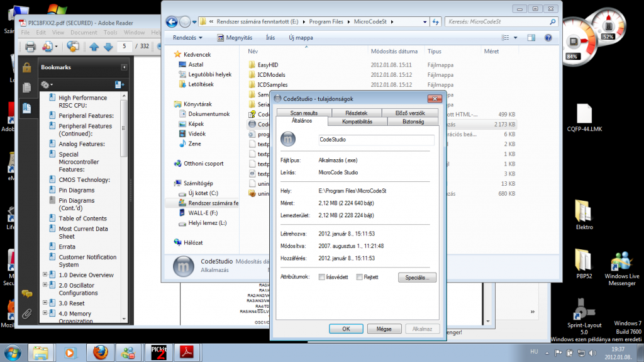Click the Speciális... button
Viewport: 644px width, 362px height.
click(417, 277)
